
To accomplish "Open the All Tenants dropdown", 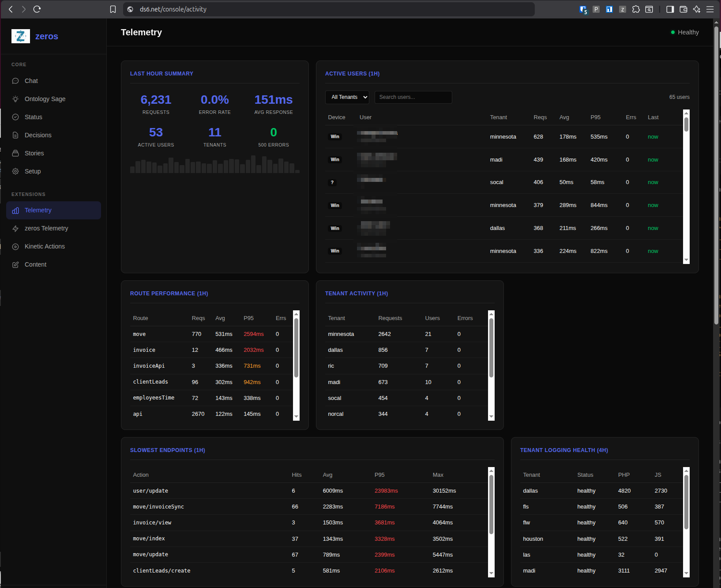I will point(347,97).
